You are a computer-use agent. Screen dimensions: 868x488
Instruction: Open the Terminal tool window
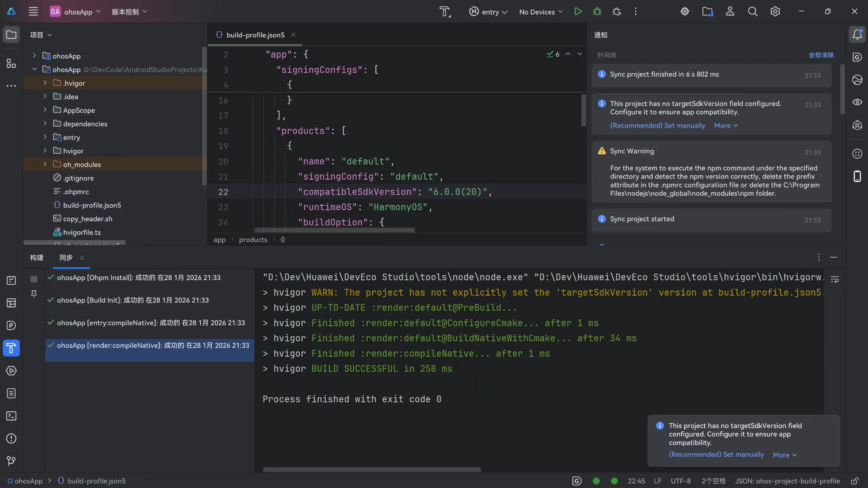tap(11, 416)
